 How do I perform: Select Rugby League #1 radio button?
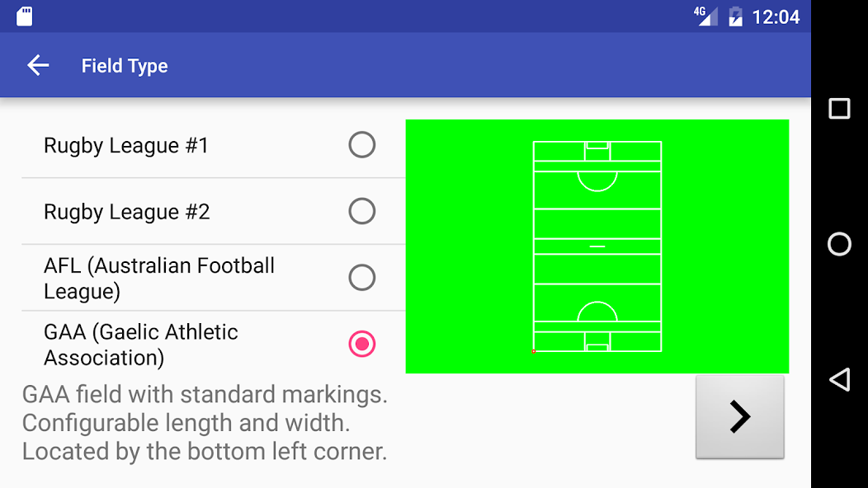pos(362,145)
